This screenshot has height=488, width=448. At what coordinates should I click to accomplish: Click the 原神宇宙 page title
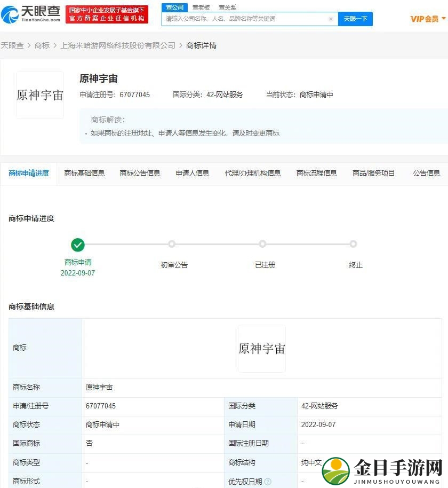(99, 78)
